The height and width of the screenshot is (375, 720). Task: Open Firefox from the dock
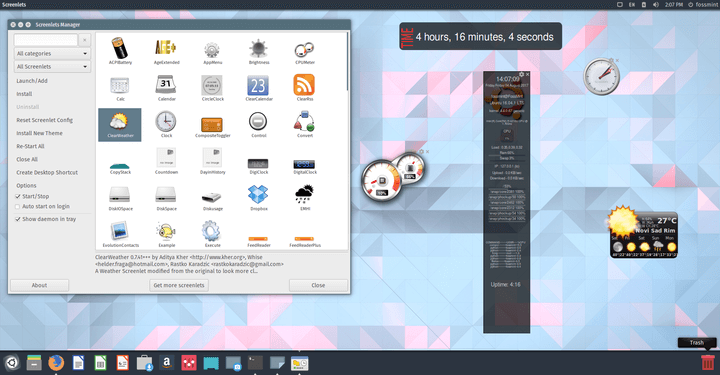point(56,363)
